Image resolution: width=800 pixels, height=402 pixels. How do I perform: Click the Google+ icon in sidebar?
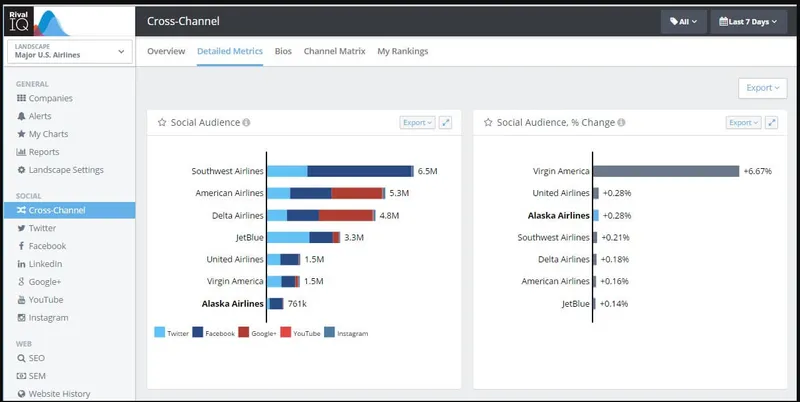click(x=21, y=282)
